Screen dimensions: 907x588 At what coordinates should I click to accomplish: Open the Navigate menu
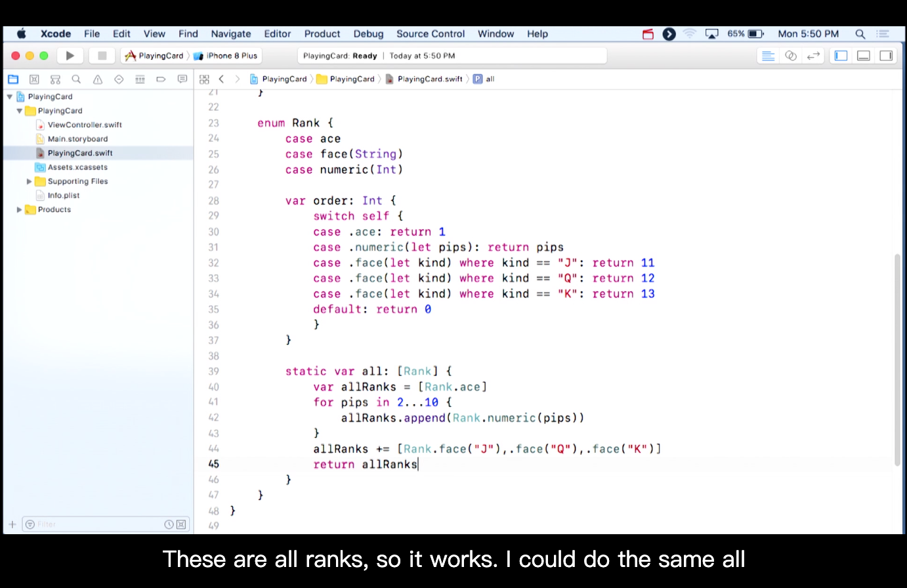coord(231,34)
